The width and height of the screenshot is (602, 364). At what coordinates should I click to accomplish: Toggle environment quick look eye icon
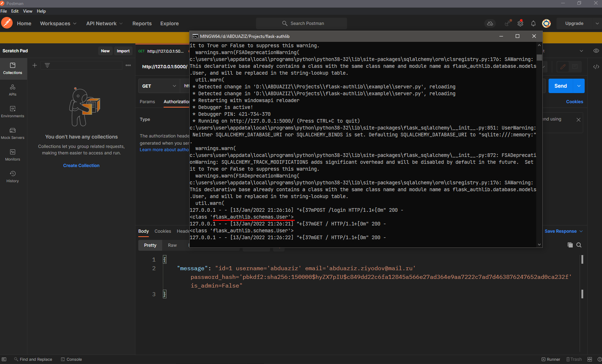[x=596, y=51]
